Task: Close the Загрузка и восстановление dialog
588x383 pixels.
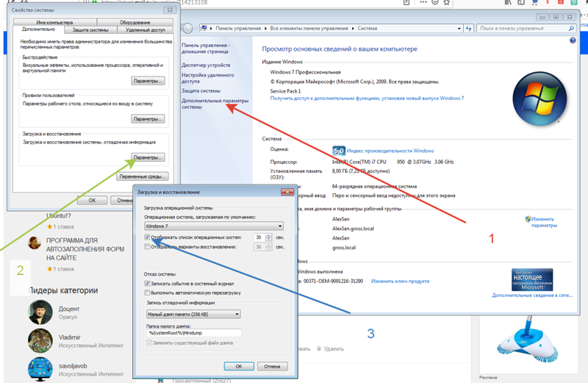Action: pos(287,192)
